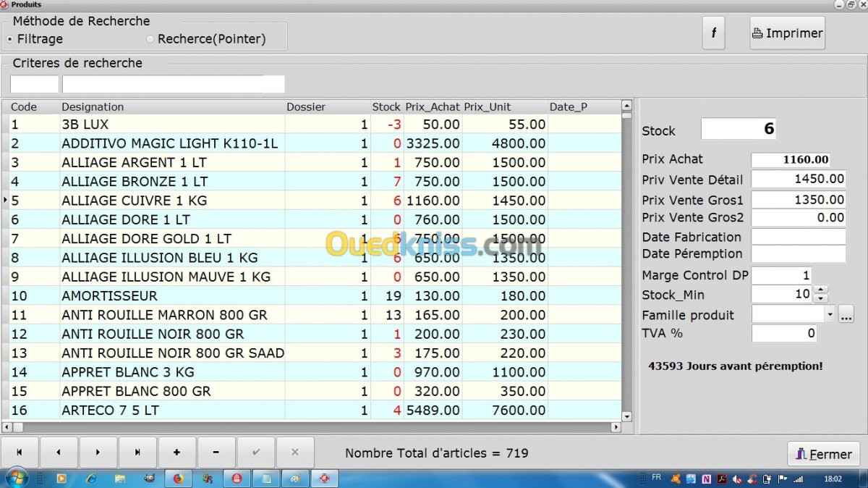Image resolution: width=868 pixels, height=488 pixels.
Task: Click the table's horizontal scrollbar right arrow
Action: point(616,427)
